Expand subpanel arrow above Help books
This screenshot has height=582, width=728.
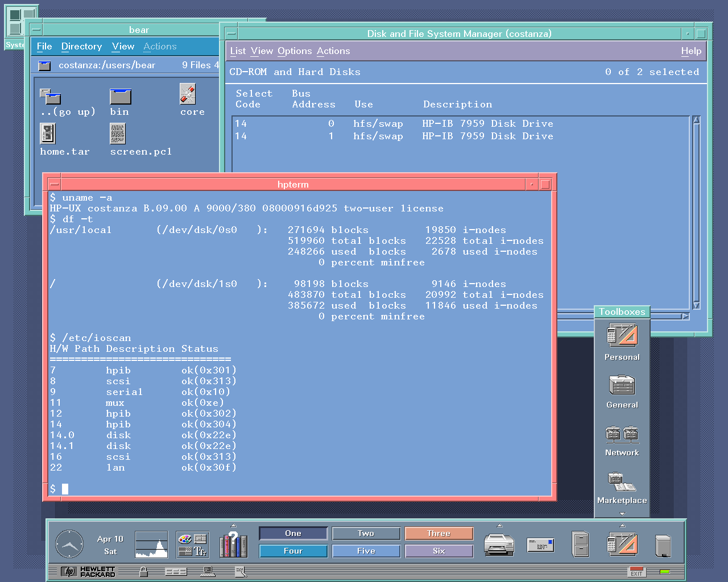233,525
